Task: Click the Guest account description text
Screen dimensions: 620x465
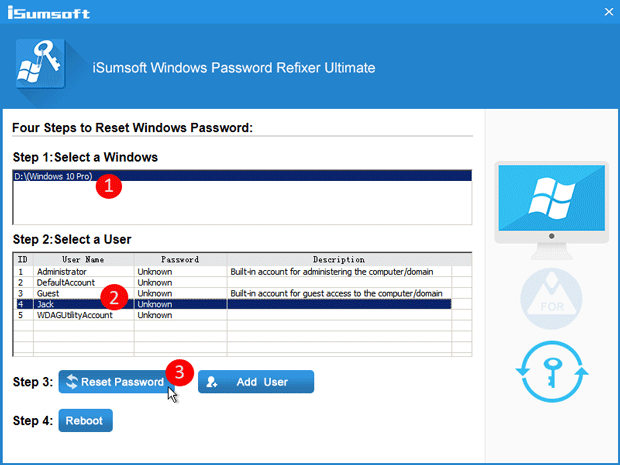Action: (336, 293)
